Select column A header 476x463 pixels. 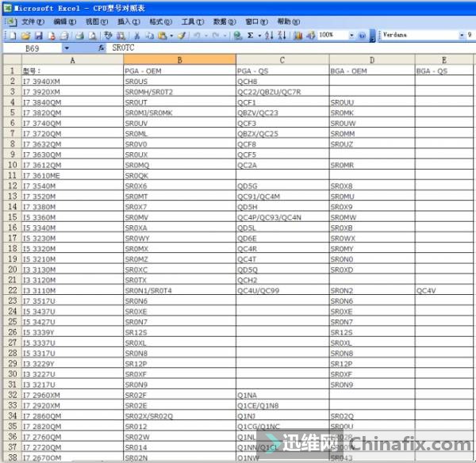point(72,60)
